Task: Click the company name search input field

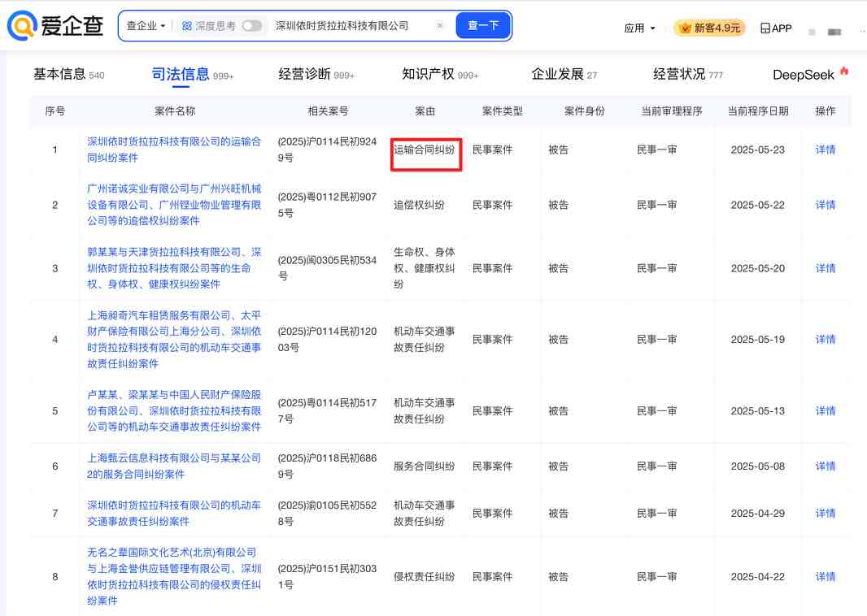Action: (x=354, y=26)
